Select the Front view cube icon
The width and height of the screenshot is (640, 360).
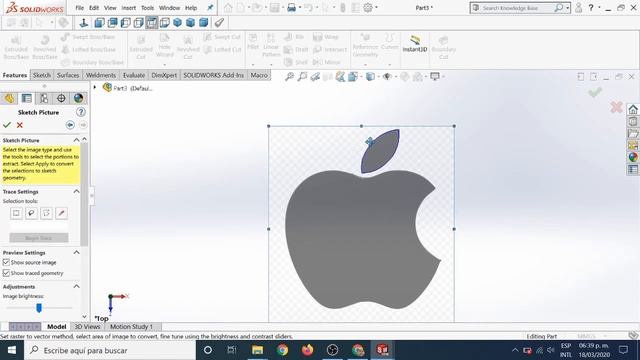(x=99, y=23)
